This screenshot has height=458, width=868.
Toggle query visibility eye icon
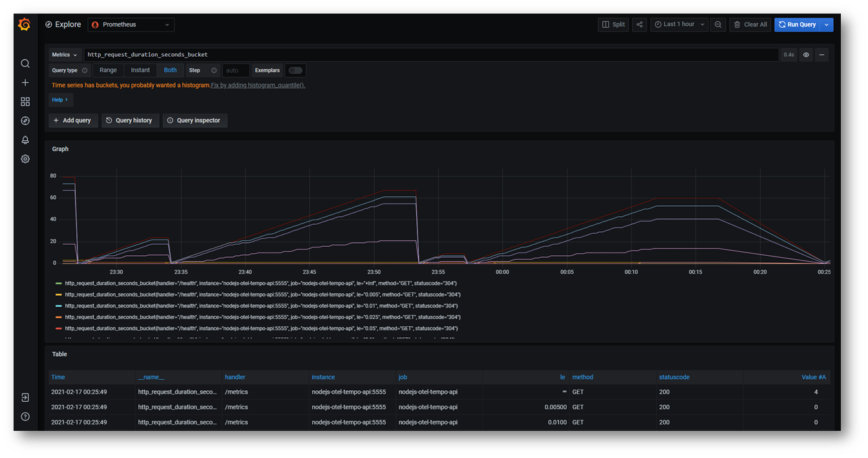tap(806, 55)
